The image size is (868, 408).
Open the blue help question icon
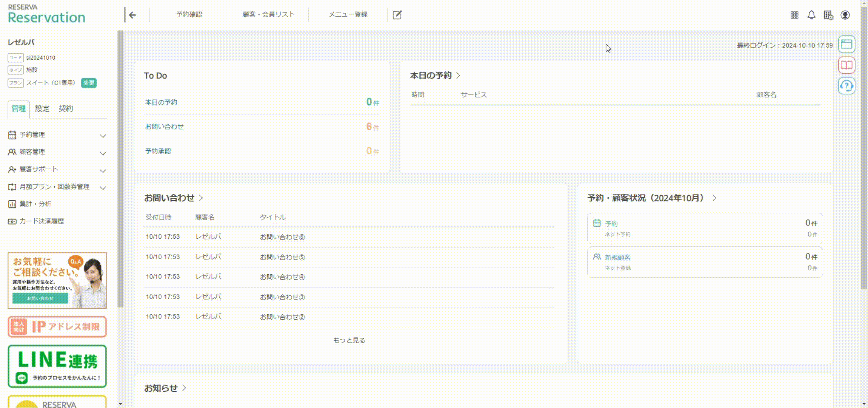click(846, 86)
